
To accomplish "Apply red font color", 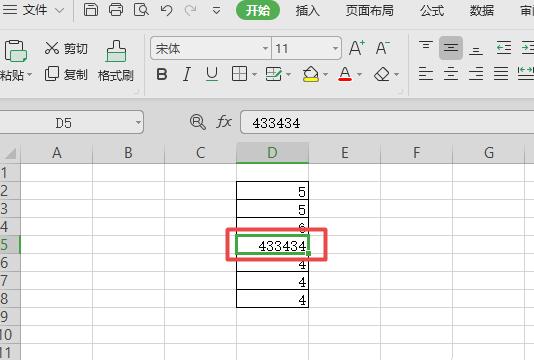I will click(345, 74).
